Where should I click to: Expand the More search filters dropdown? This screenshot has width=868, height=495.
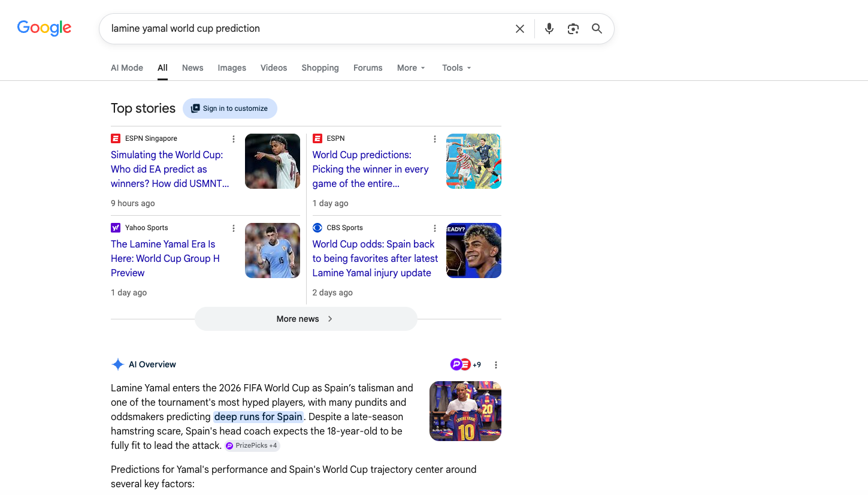click(x=411, y=68)
